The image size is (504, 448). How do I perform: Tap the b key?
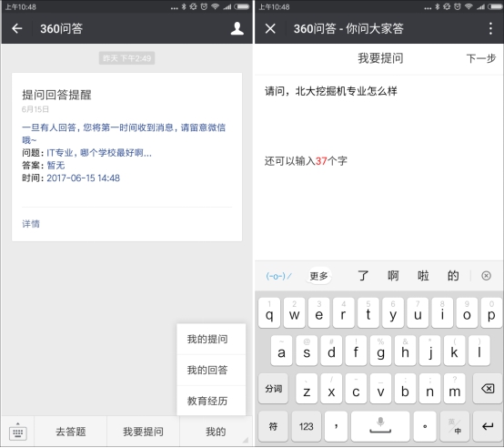[x=406, y=389]
